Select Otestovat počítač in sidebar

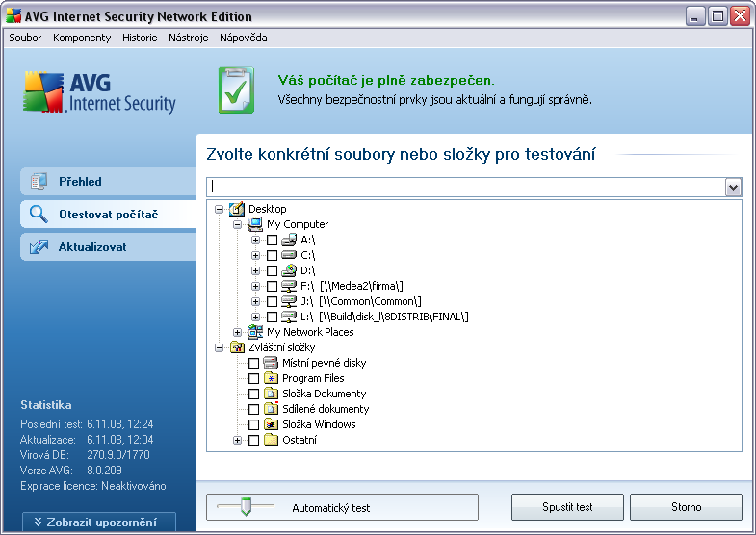coord(108,215)
